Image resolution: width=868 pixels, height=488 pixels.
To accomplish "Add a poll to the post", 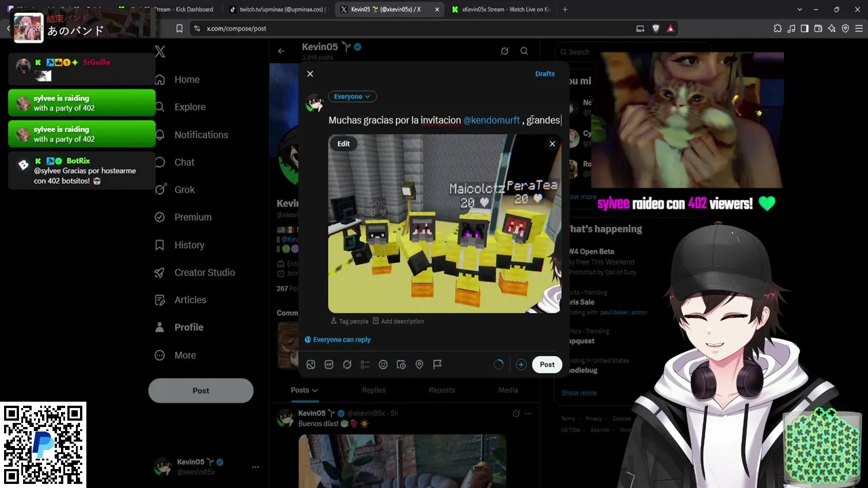I will [x=365, y=365].
